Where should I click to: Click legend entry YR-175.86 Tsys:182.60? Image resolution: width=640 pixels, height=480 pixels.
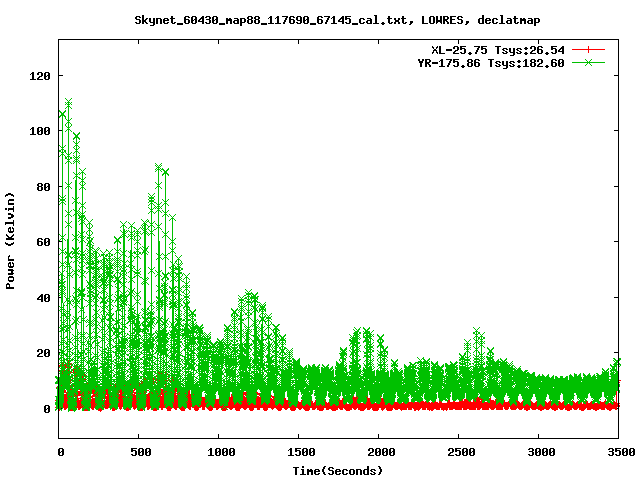(491, 63)
